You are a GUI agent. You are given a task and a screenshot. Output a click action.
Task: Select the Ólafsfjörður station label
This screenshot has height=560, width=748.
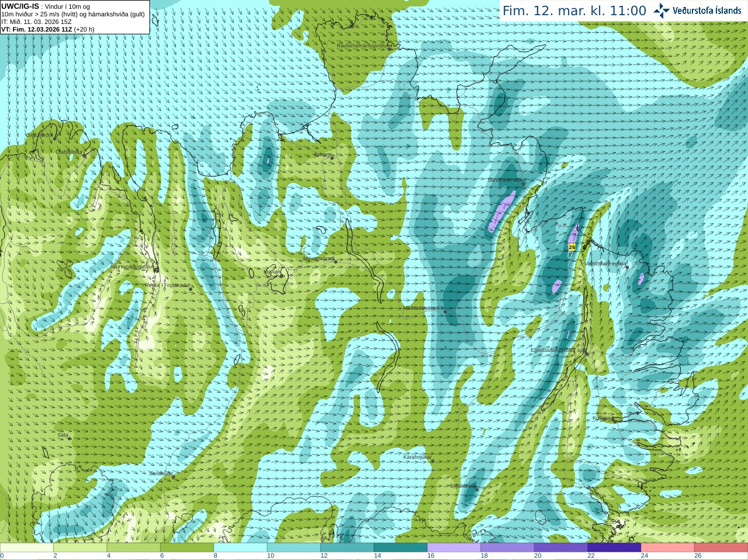[x=69, y=152]
